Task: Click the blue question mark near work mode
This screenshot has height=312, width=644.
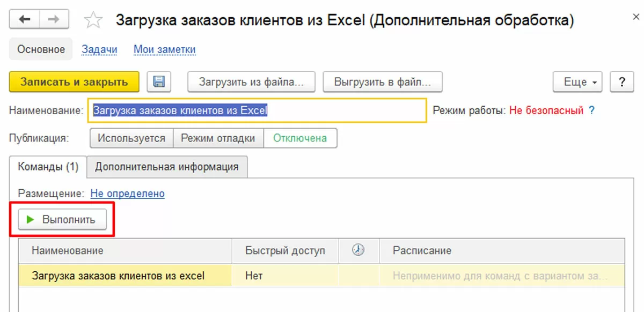Action: click(x=592, y=111)
